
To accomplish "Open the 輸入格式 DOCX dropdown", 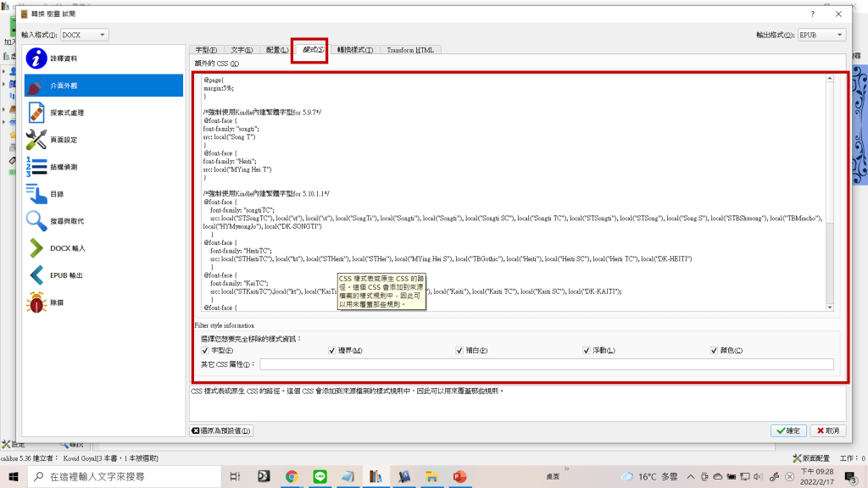I will click(85, 35).
